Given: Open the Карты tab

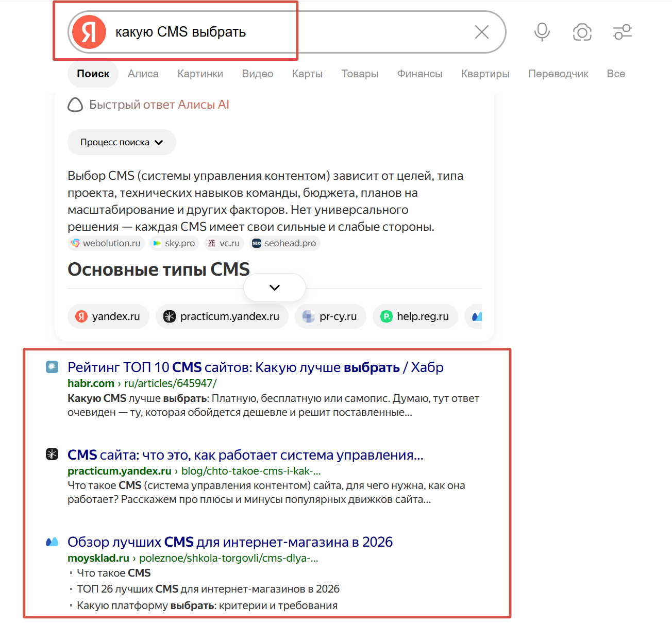Looking at the screenshot, I should 307,74.
